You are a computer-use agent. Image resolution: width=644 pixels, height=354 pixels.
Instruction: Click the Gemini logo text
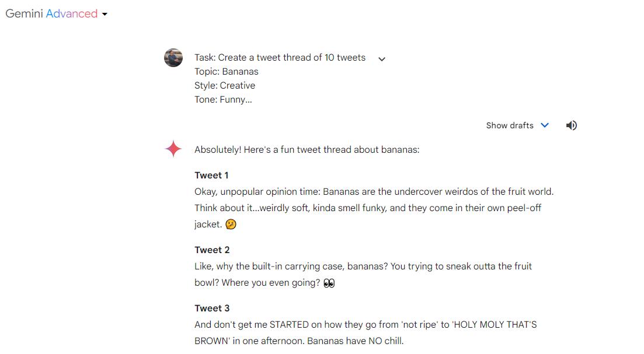coord(24,14)
